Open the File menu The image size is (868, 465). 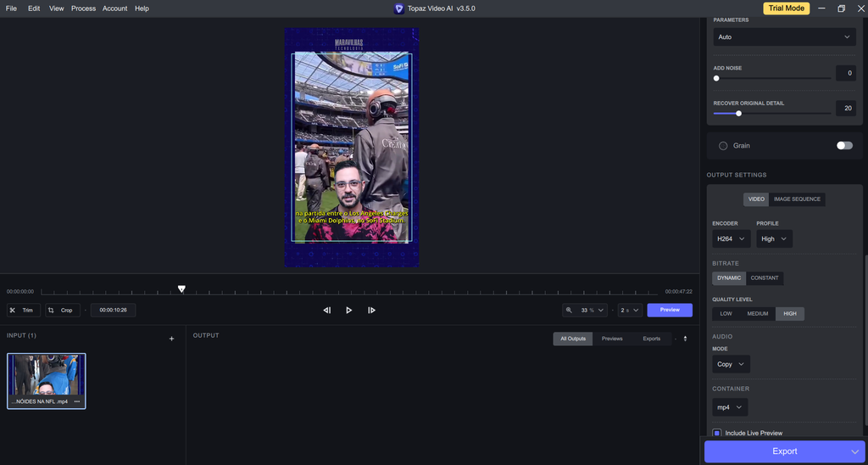[x=11, y=8]
